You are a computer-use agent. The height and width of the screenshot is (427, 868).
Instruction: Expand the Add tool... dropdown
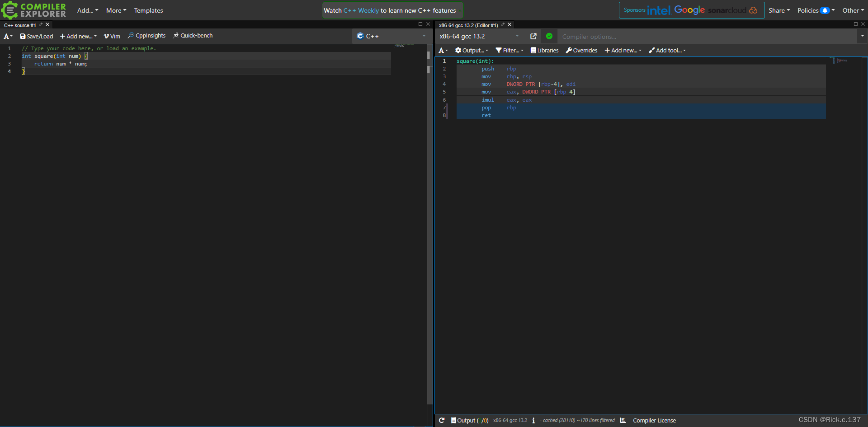pyautogui.click(x=667, y=50)
